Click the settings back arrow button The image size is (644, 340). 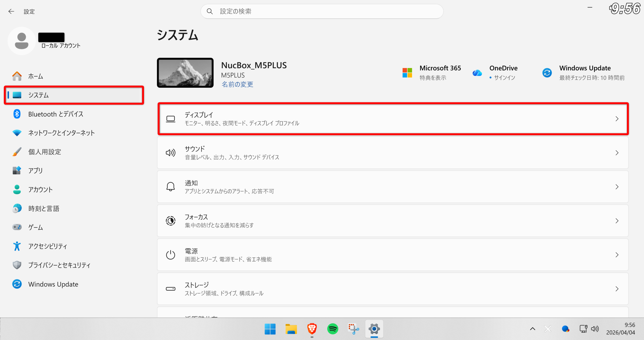11,11
